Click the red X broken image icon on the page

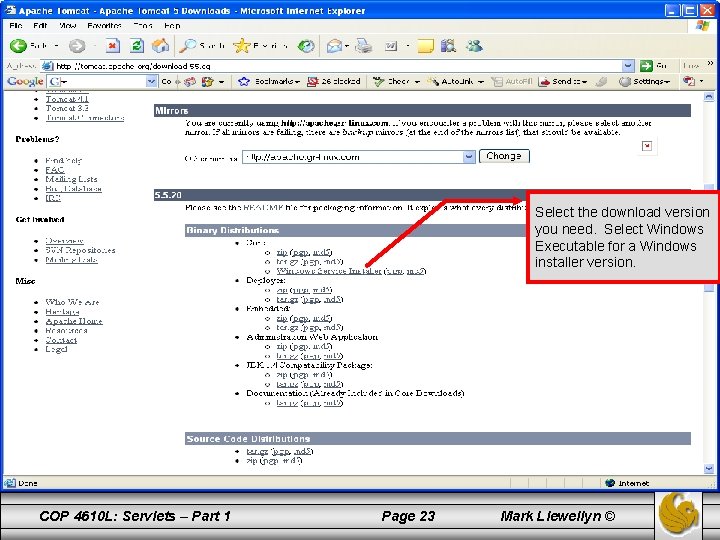pos(647,146)
